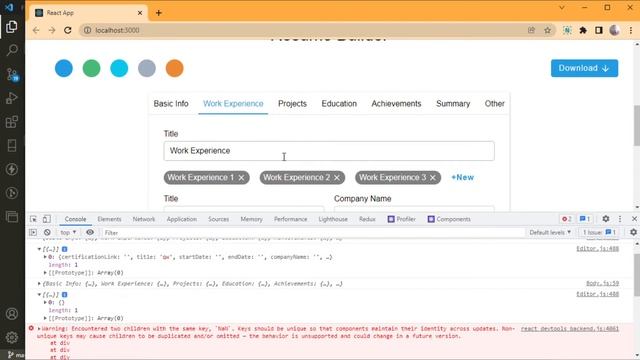Reload the localhost page
The height and width of the screenshot is (360, 640).
(68, 30)
